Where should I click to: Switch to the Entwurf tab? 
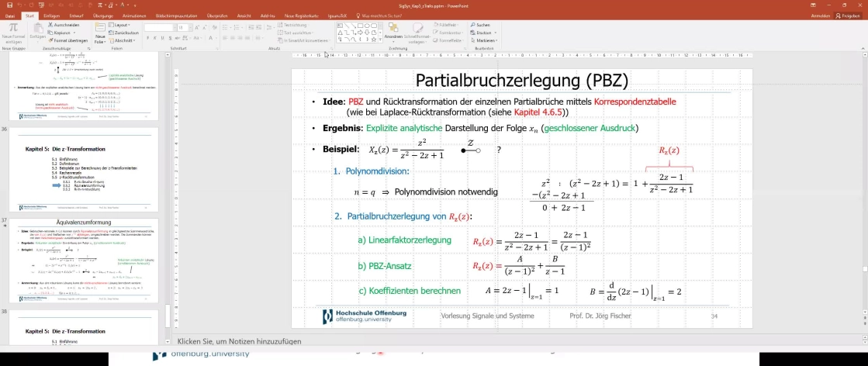pos(78,16)
